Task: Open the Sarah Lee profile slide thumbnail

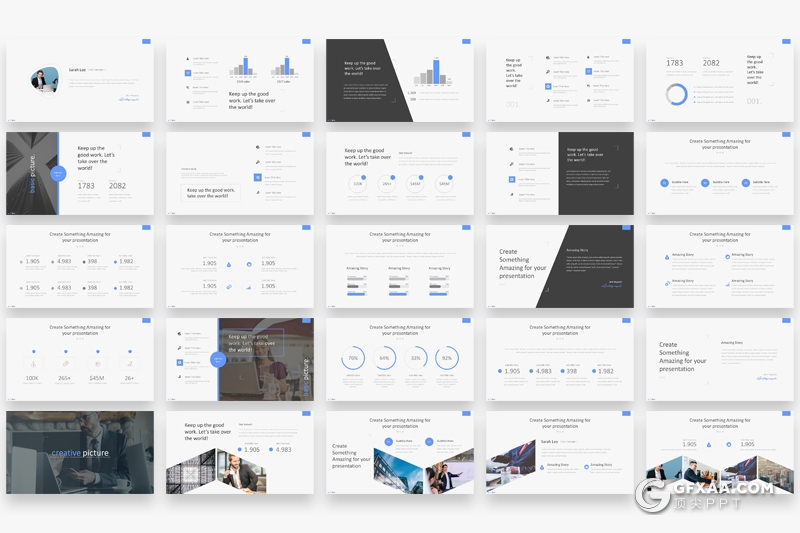Action: pyautogui.click(x=80, y=80)
